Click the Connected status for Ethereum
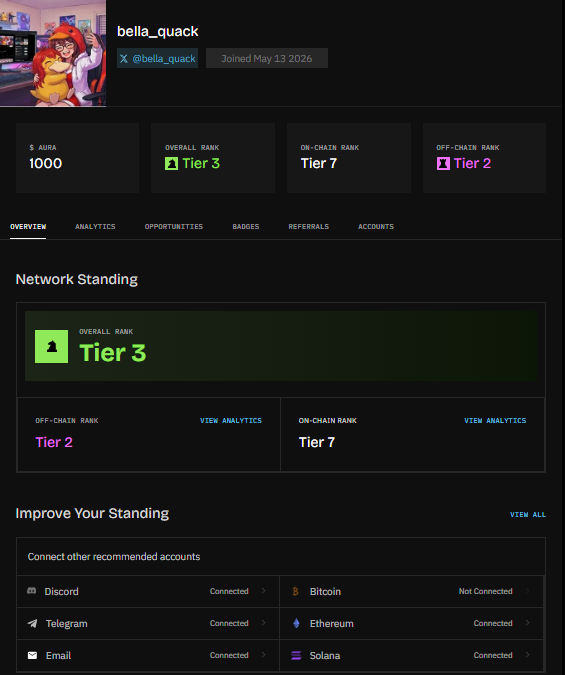565x675 pixels. point(493,623)
